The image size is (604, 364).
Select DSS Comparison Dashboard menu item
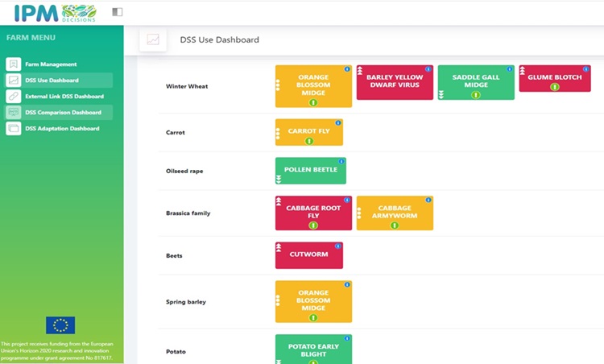[x=63, y=113]
